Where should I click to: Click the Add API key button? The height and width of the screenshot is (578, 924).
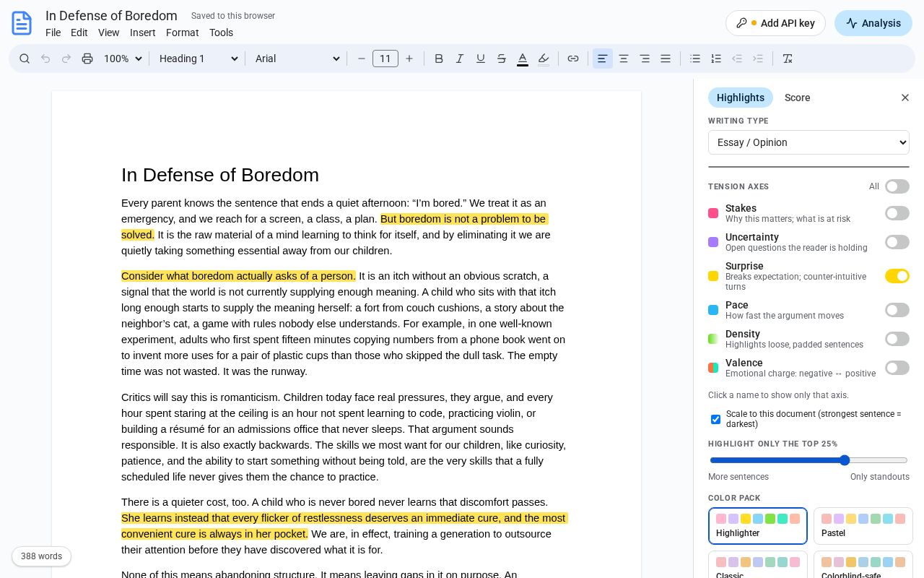tap(775, 23)
